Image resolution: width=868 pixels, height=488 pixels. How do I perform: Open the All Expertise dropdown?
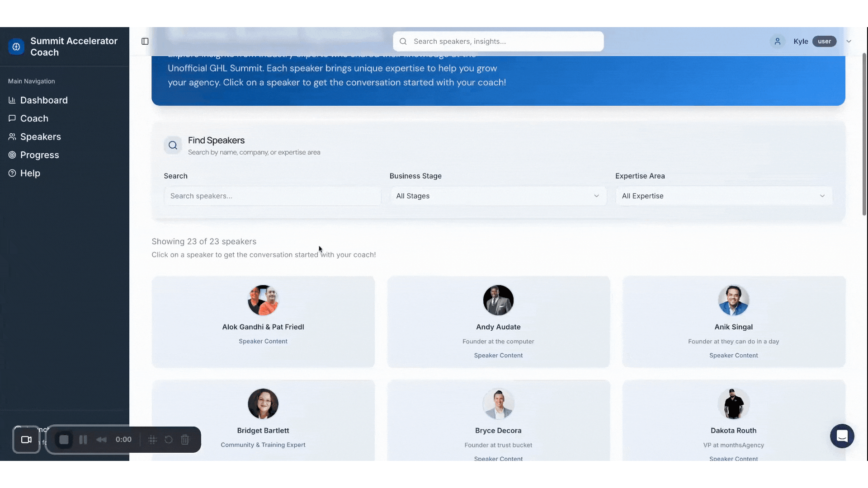(723, 196)
